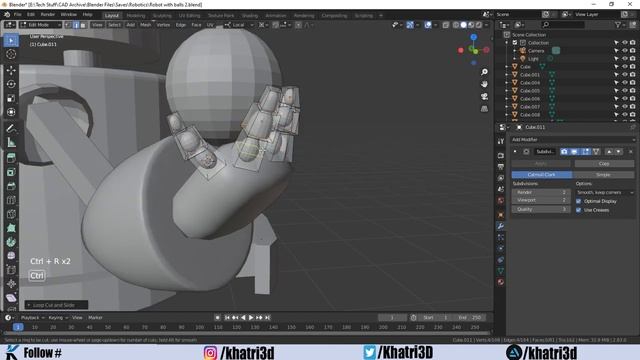This screenshot has height=360, width=640.
Task: Open the shading options dropdown arrow
Action: [x=487, y=25]
